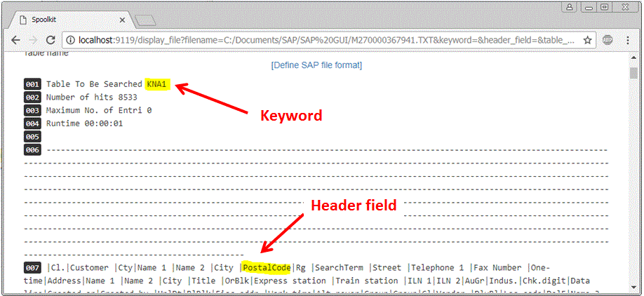Reload the Spoolkit page
This screenshot has width=644, height=296.
(51, 40)
